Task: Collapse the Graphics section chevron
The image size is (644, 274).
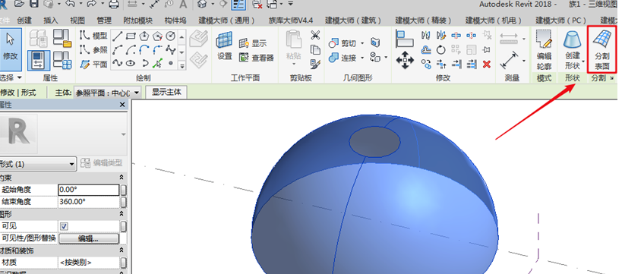Action: (x=122, y=214)
